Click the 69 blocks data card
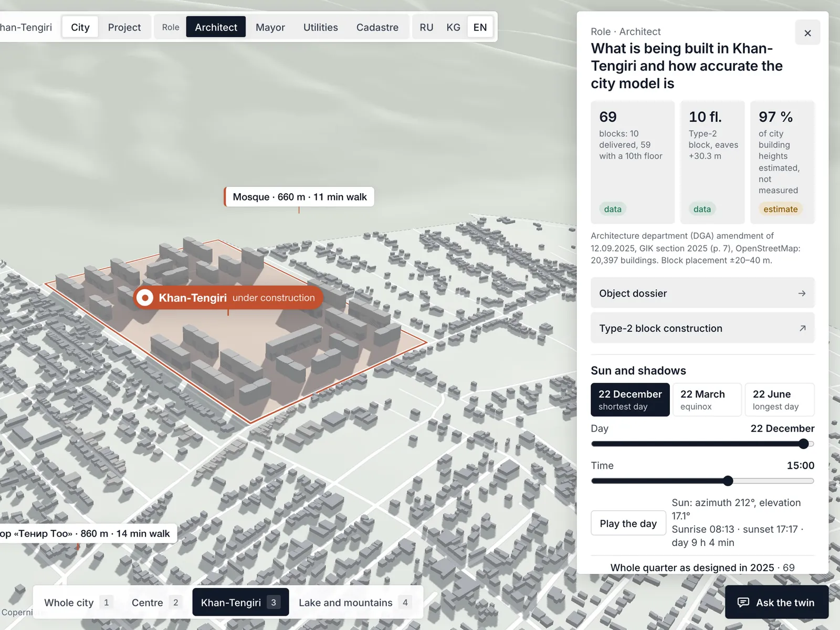Screen dimensions: 840x630 coord(633,162)
